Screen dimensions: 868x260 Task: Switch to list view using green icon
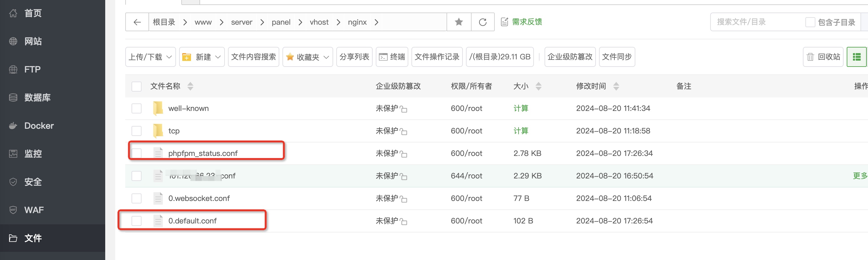coord(856,57)
